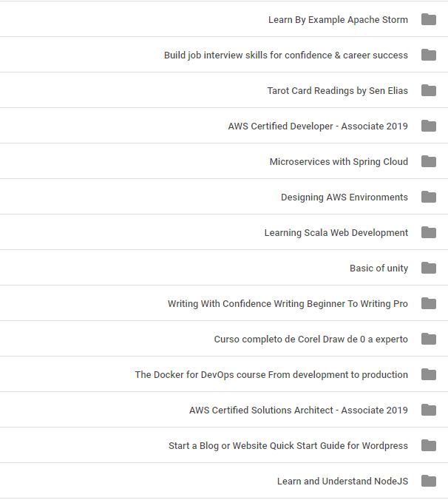Select Learn and Understand NodeJS title text
448x500 pixels.
(x=342, y=481)
